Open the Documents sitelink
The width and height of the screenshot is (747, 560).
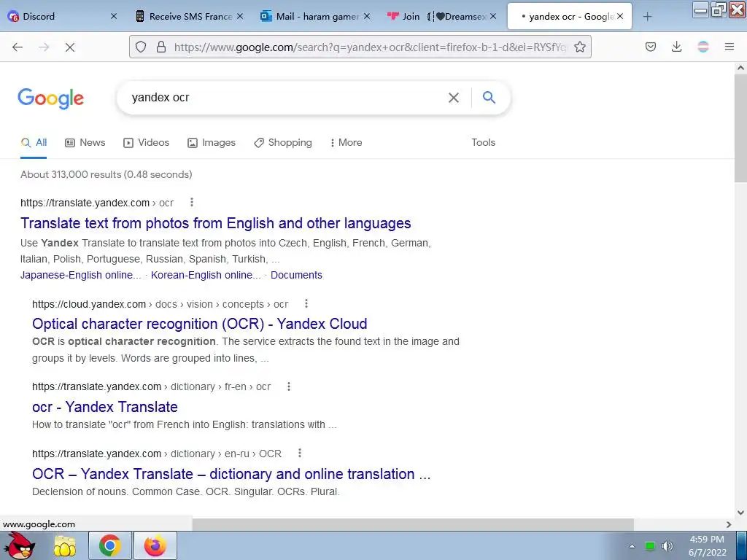pyautogui.click(x=296, y=275)
